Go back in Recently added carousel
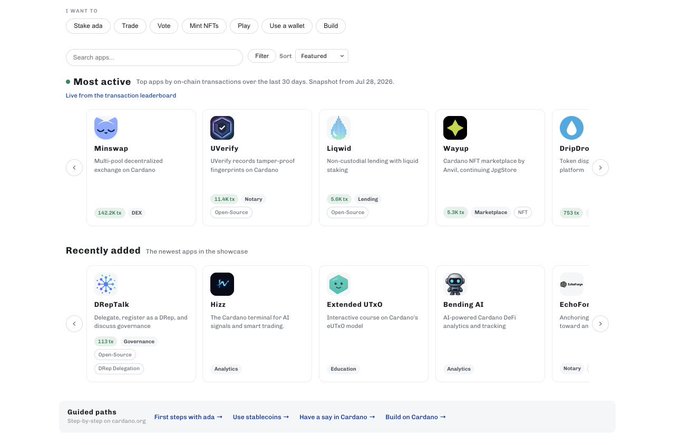Screen dimensions: 680x445 pos(74,324)
